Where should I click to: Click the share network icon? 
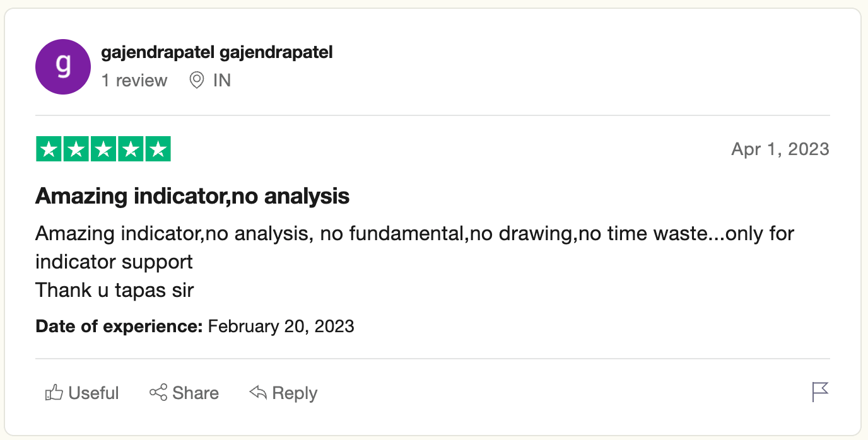[x=158, y=392]
